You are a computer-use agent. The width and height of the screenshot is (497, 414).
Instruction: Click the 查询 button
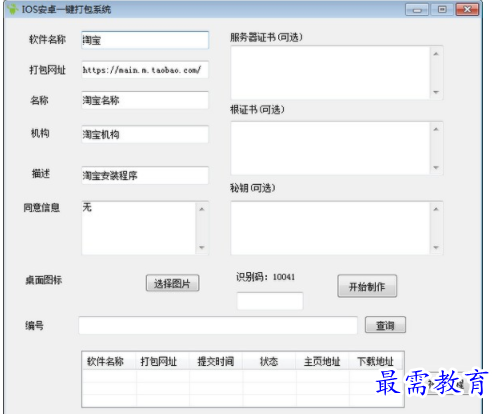click(385, 325)
